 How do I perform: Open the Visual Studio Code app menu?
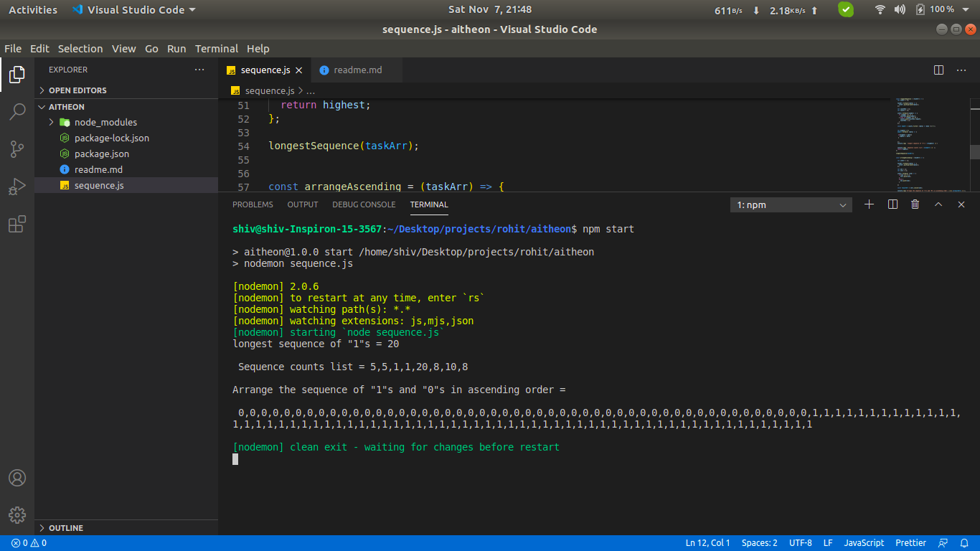(133, 10)
